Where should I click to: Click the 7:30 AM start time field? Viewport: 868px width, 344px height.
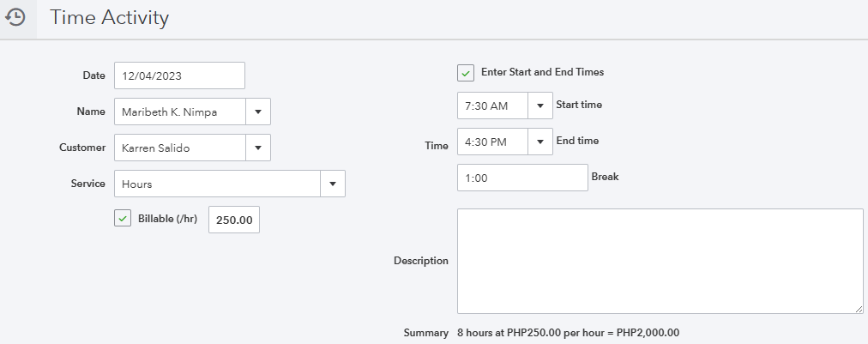tap(492, 106)
